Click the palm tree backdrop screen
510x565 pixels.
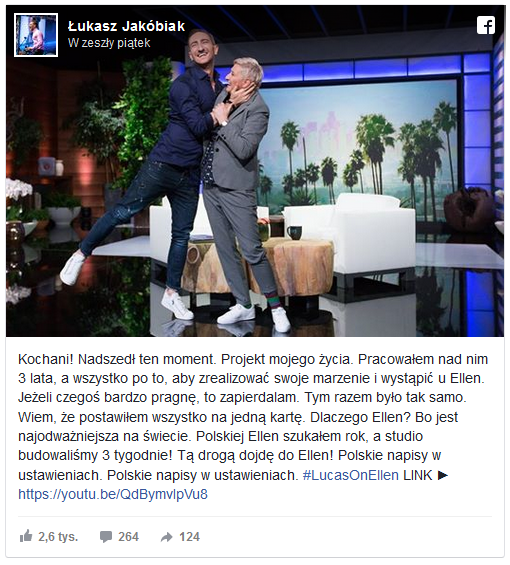[x=360, y=151]
